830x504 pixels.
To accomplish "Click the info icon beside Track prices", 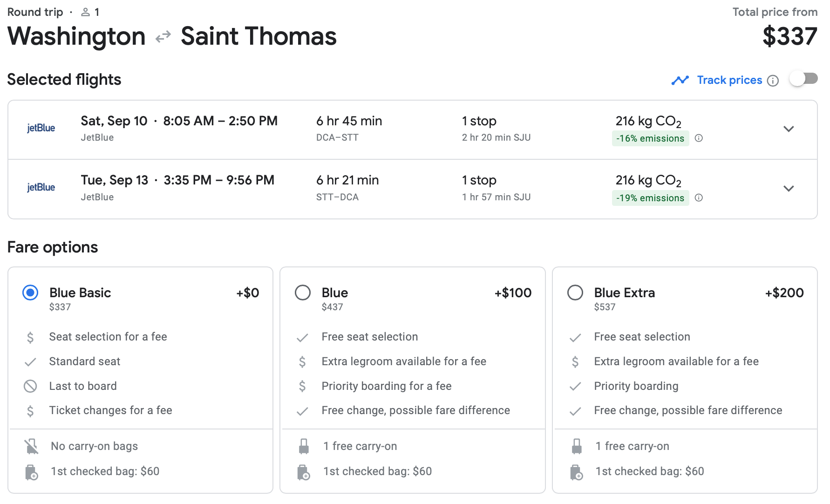I will tap(773, 81).
